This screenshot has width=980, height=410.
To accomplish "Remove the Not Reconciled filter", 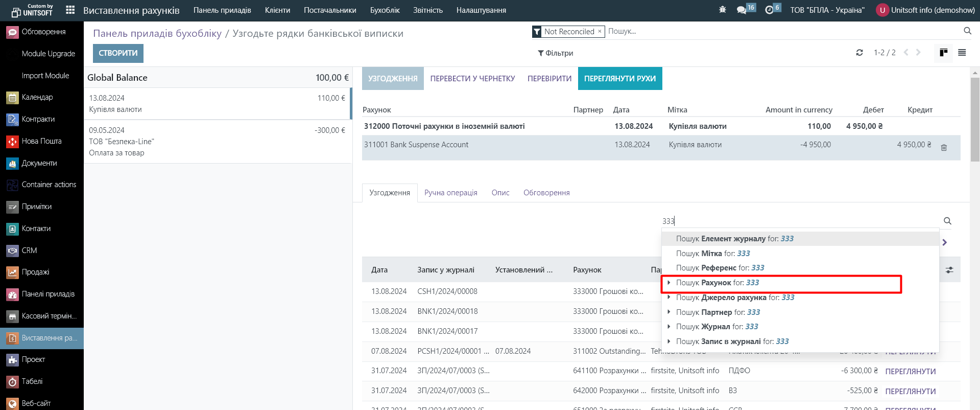I will 600,31.
